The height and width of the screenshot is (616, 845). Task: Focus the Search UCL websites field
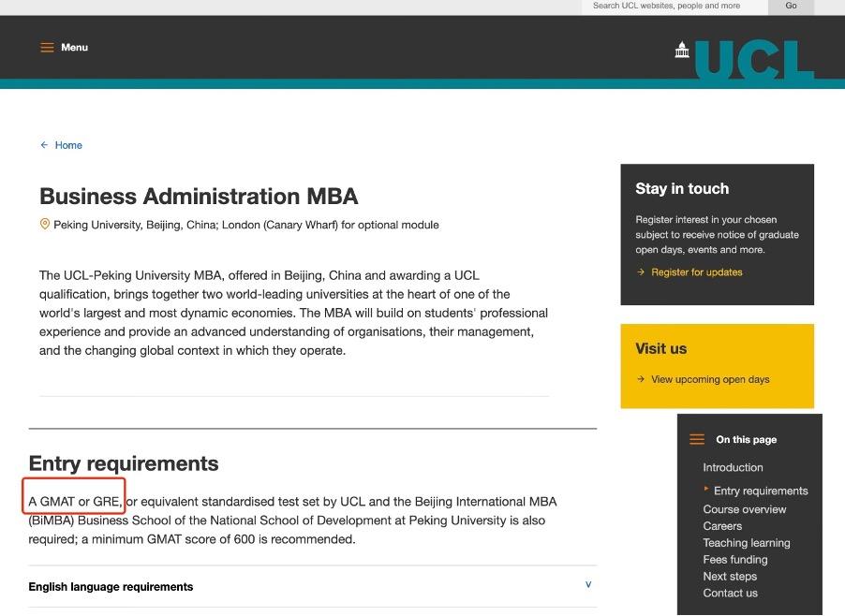point(675,6)
